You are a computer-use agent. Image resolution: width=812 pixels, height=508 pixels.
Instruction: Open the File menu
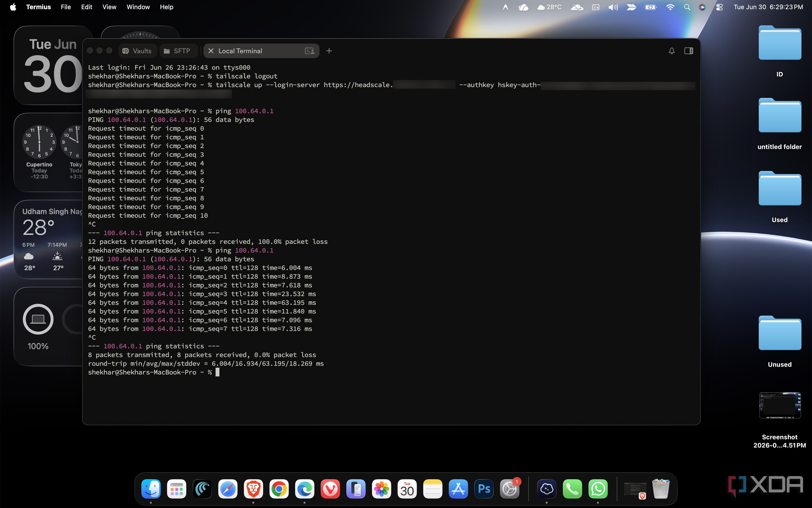[66, 7]
